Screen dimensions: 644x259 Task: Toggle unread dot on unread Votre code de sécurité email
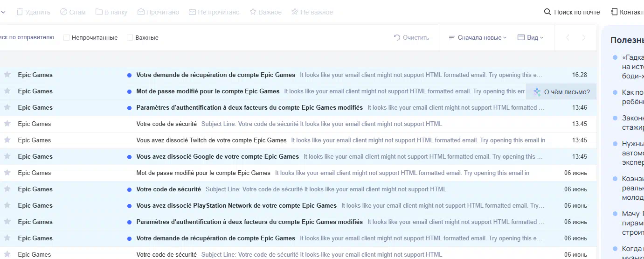129,189
